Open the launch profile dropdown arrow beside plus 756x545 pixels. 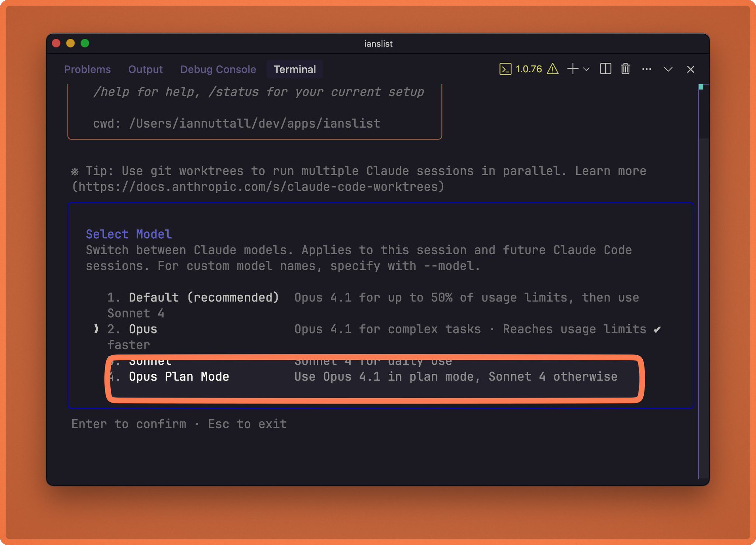click(586, 69)
